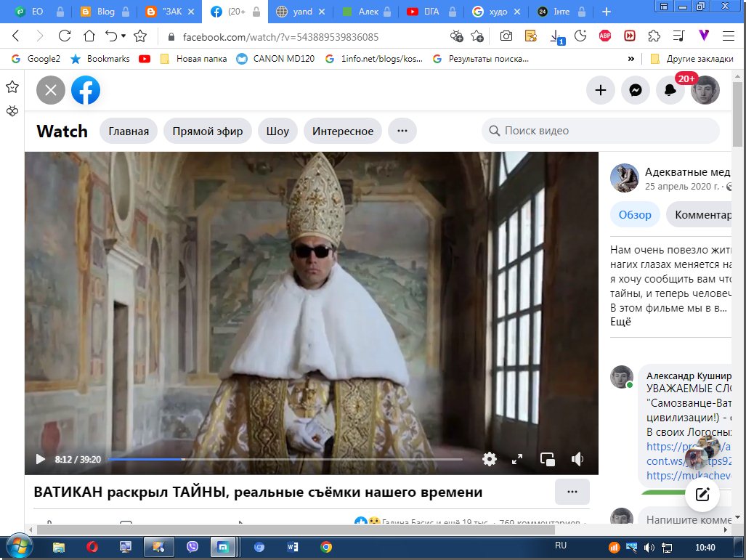Open the red video downloader extension

[x=630, y=36]
